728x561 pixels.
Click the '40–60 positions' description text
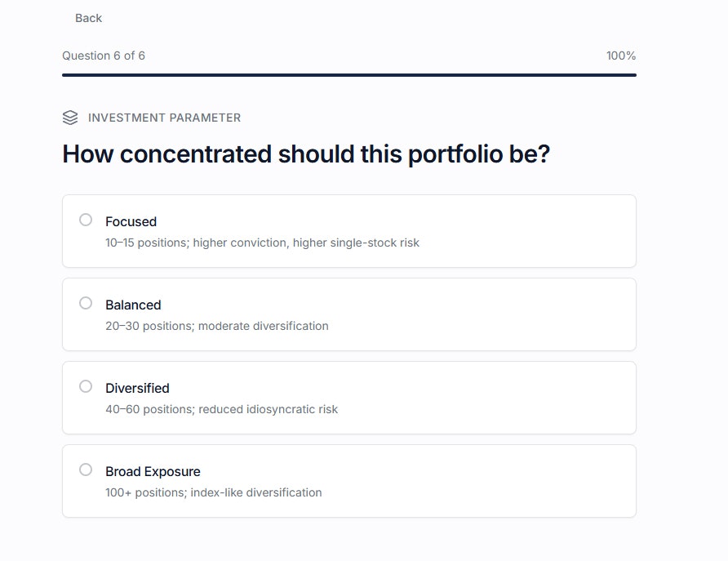click(x=221, y=409)
